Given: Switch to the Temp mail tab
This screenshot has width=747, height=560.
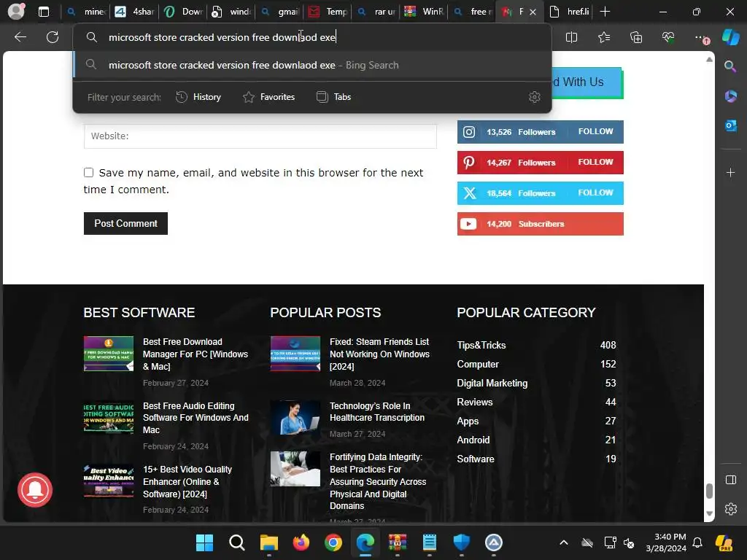Looking at the screenshot, I should point(328,12).
